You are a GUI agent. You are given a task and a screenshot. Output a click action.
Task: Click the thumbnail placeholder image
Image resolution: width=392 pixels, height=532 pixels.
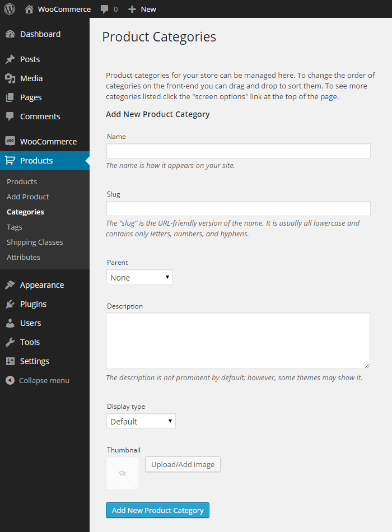coord(123,473)
